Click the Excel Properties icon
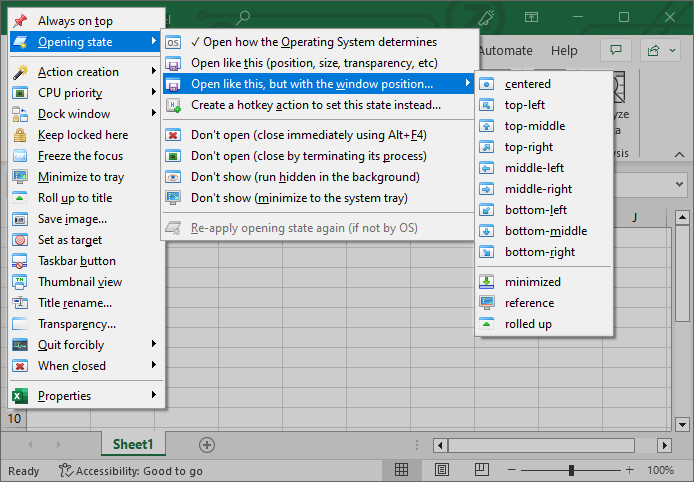This screenshot has height=482, width=694. (20, 396)
